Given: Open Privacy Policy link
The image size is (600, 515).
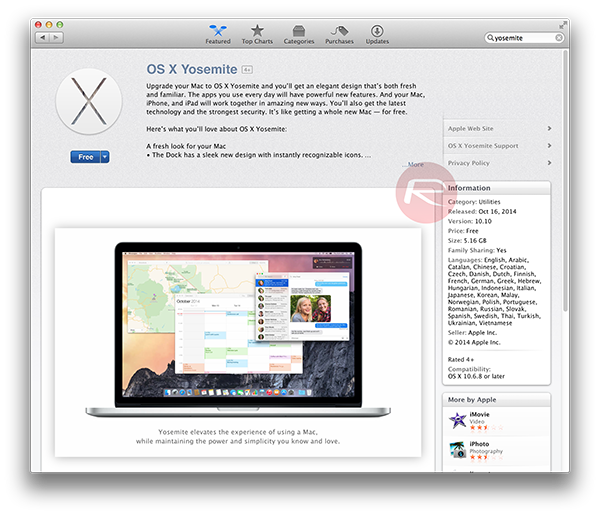Looking at the screenshot, I should point(468,163).
